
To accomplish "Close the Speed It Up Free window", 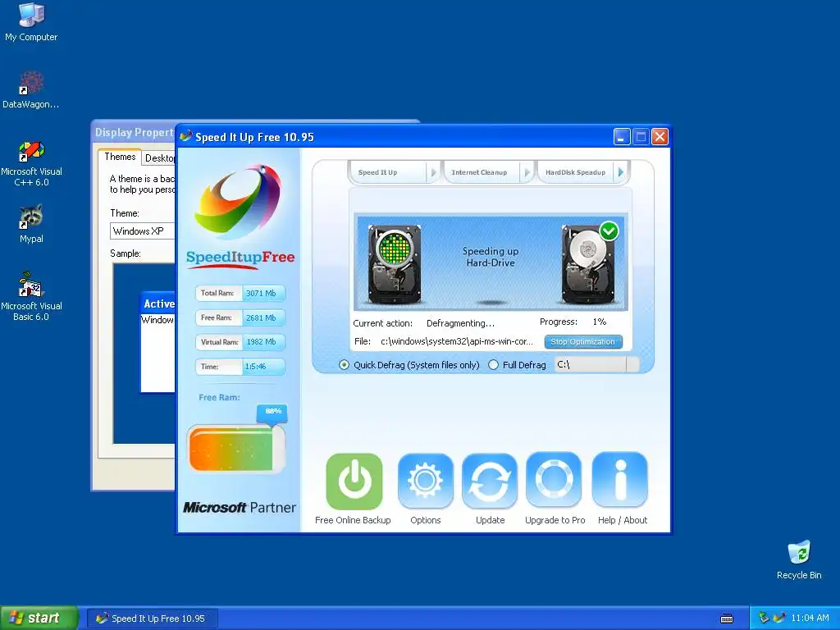I will click(660, 137).
